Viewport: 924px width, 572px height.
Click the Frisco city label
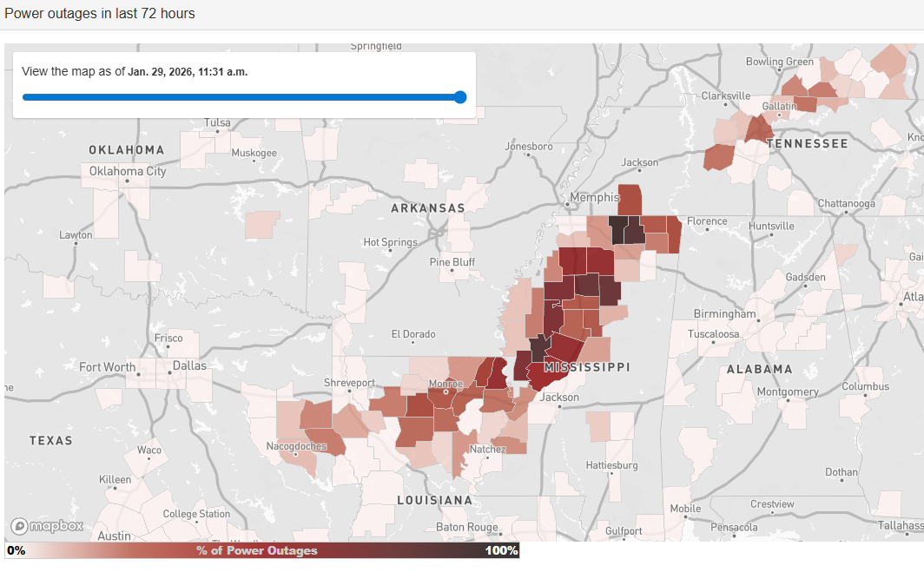click(168, 338)
